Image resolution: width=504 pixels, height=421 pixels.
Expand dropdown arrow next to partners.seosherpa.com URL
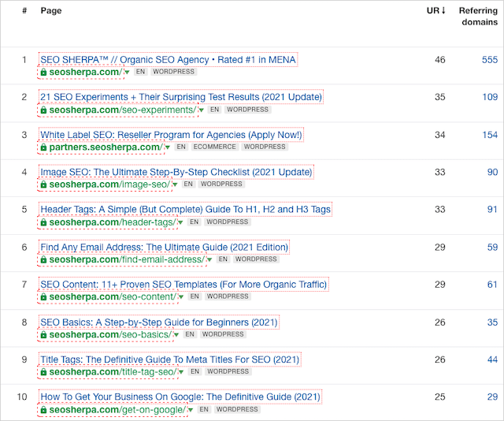click(x=168, y=147)
